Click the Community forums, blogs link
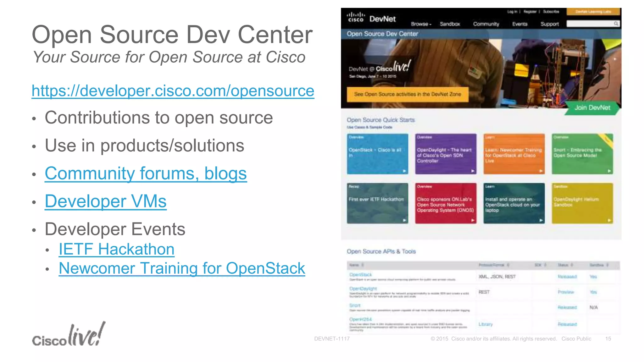Image resolution: width=644 pixels, height=362 pixels. pos(146,173)
